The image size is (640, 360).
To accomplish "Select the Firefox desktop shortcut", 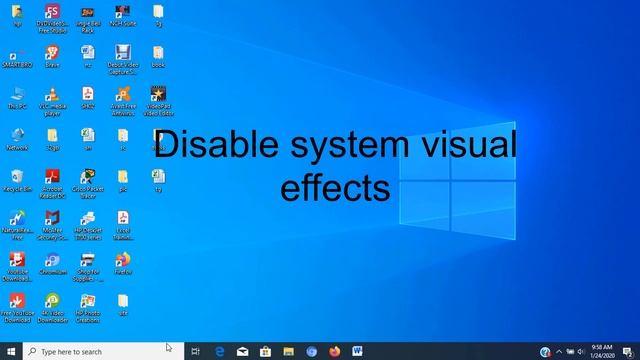I will click(x=123, y=264).
